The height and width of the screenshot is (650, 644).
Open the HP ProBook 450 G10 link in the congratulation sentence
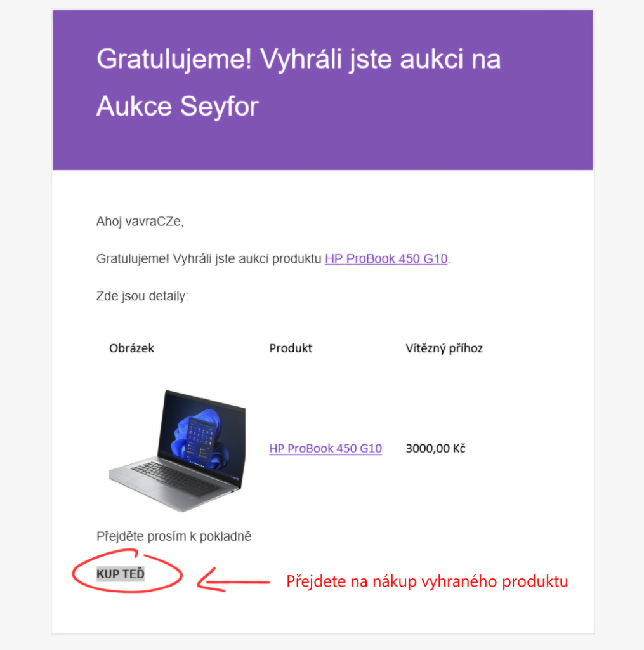[x=386, y=259]
